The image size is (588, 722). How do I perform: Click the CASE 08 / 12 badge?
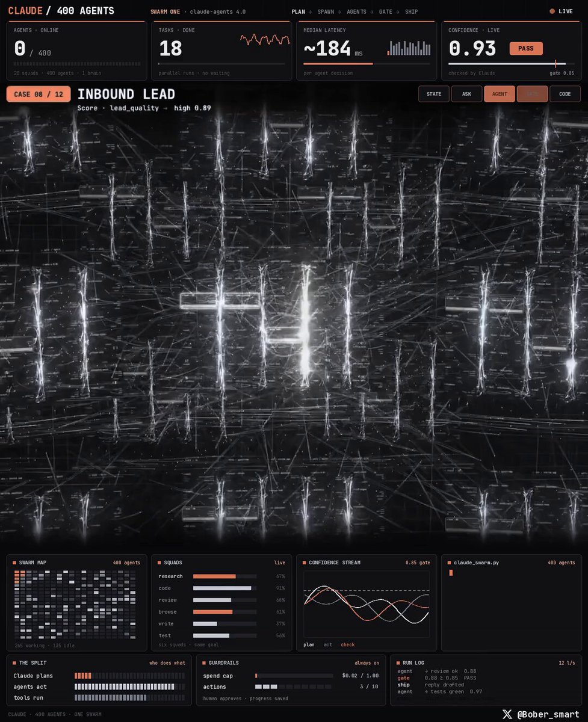coord(39,94)
